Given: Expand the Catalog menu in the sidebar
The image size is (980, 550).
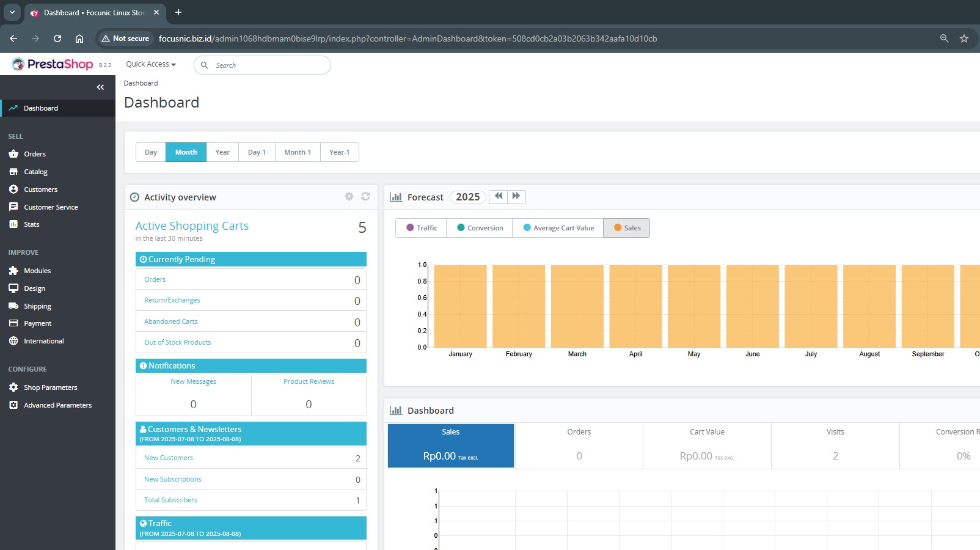Looking at the screenshot, I should point(35,172).
